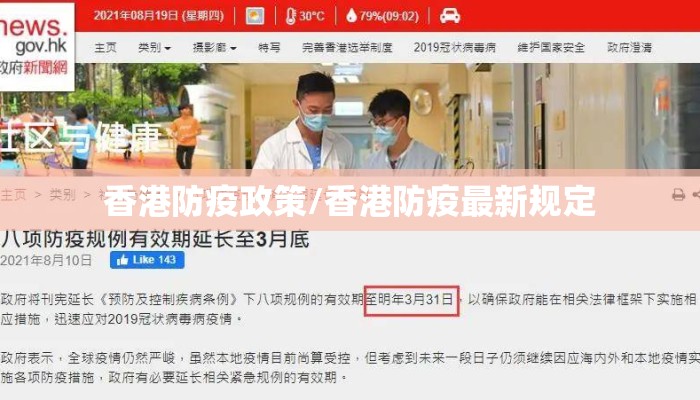
Task: Open the 主页 navigation menu item
Action: pyautogui.click(x=105, y=47)
